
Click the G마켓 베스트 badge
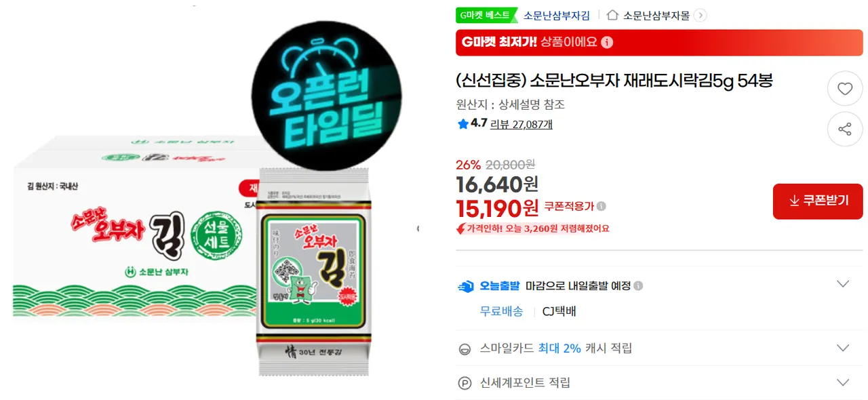coord(486,15)
